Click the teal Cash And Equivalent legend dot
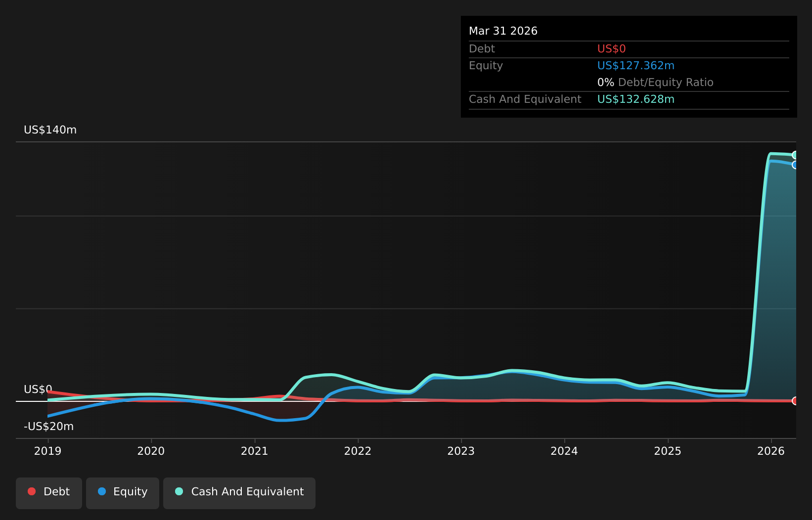 point(179,491)
